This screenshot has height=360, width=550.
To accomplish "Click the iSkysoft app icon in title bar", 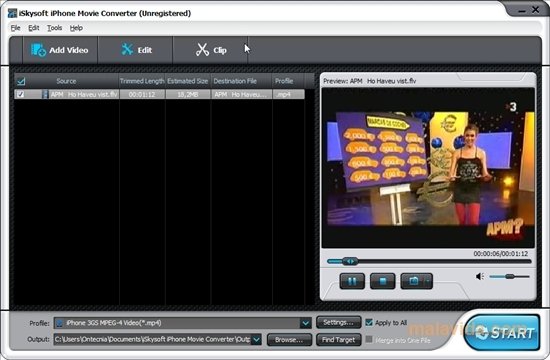I will pos(13,13).
